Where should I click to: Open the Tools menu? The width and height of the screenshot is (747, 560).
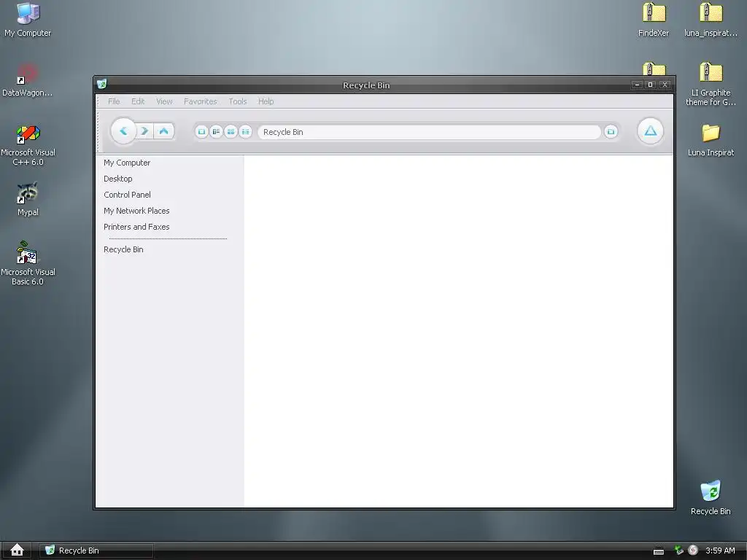(x=238, y=101)
